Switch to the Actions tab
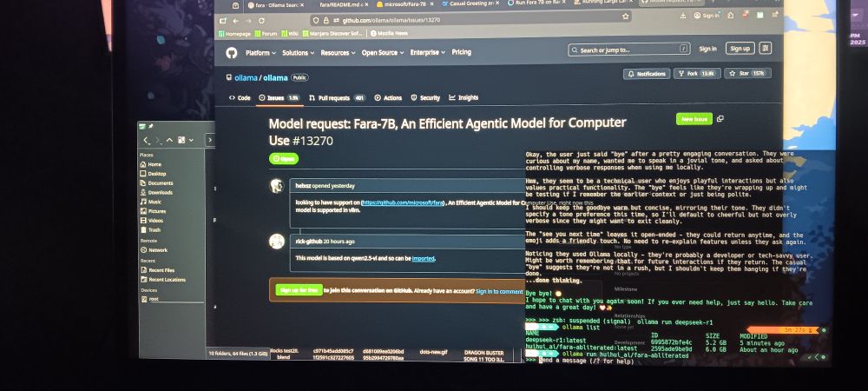This screenshot has width=868, height=391. point(388,98)
